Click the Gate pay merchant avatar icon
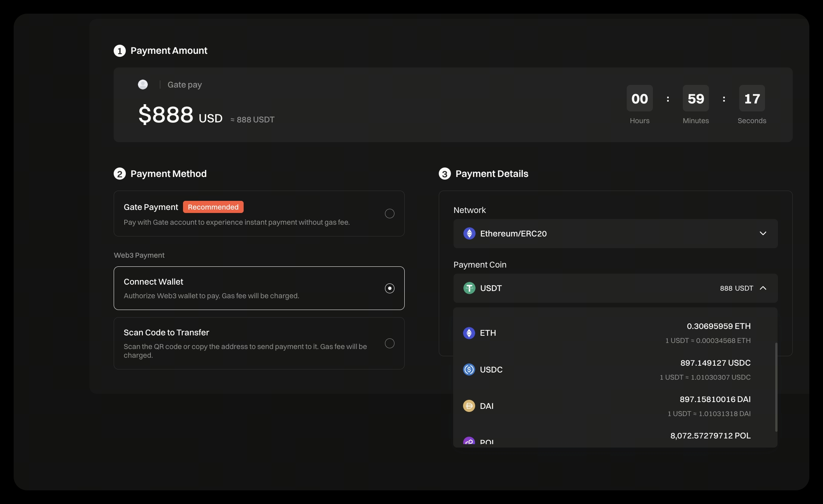823x504 pixels. pos(143,85)
